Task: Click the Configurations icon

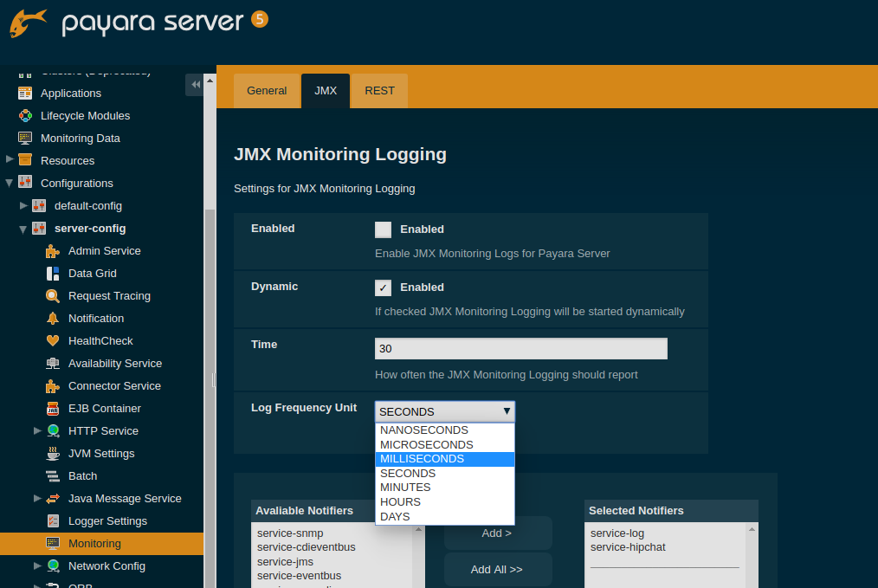Action: [x=25, y=183]
